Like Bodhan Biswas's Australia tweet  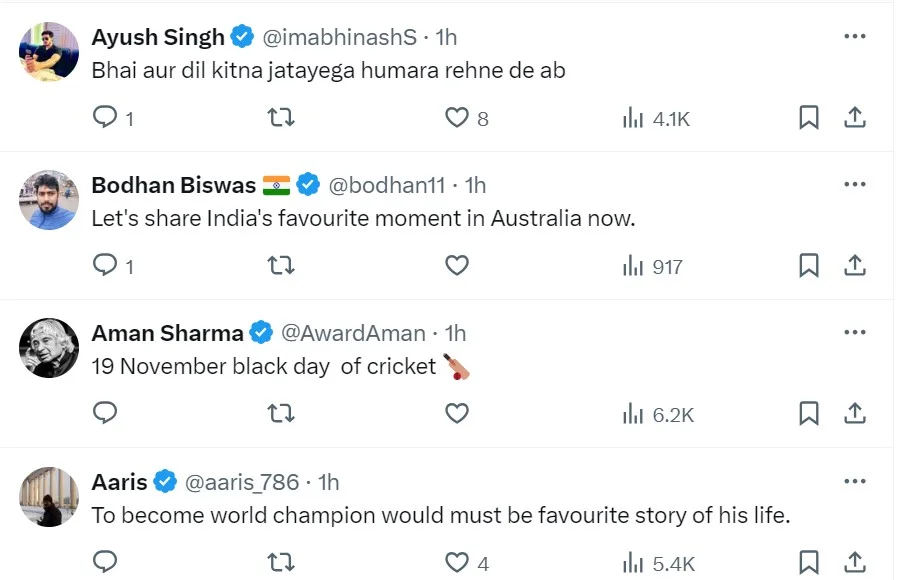[457, 266]
